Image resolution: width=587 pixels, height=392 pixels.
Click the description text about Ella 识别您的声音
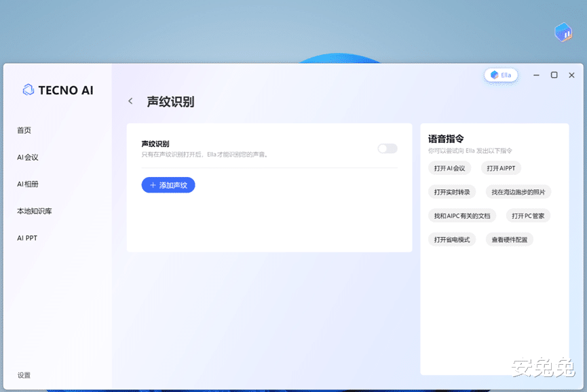click(205, 155)
